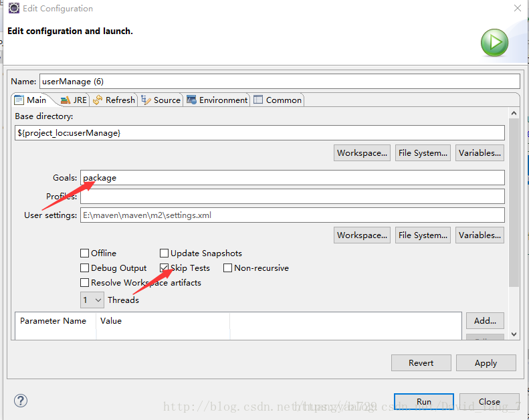Enable the Debug Output checkbox

pos(85,268)
